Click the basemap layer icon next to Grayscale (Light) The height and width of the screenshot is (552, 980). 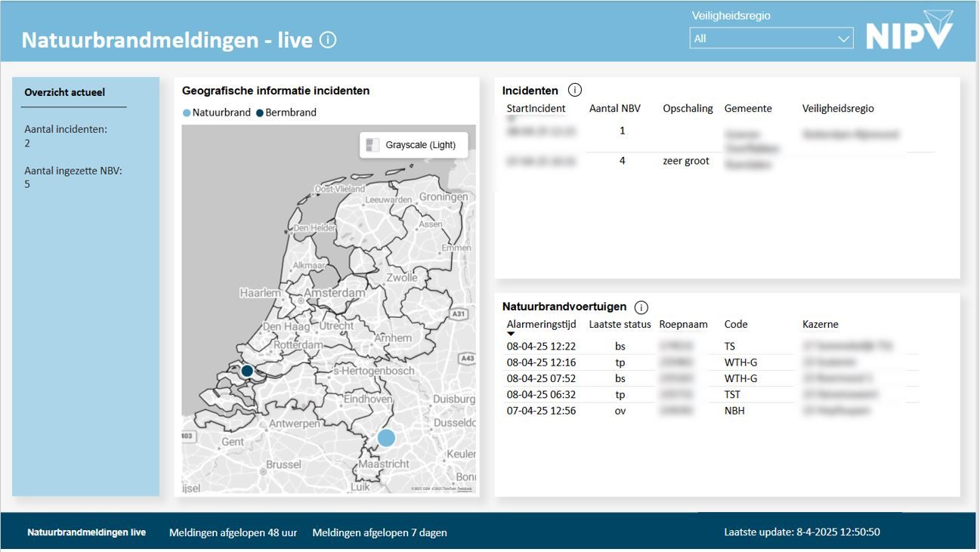tap(373, 143)
